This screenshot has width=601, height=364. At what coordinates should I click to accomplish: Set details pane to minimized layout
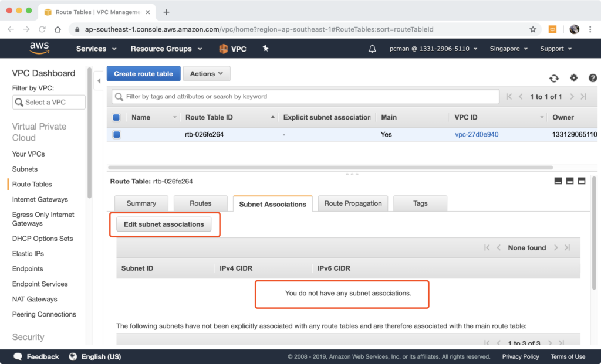point(558,181)
